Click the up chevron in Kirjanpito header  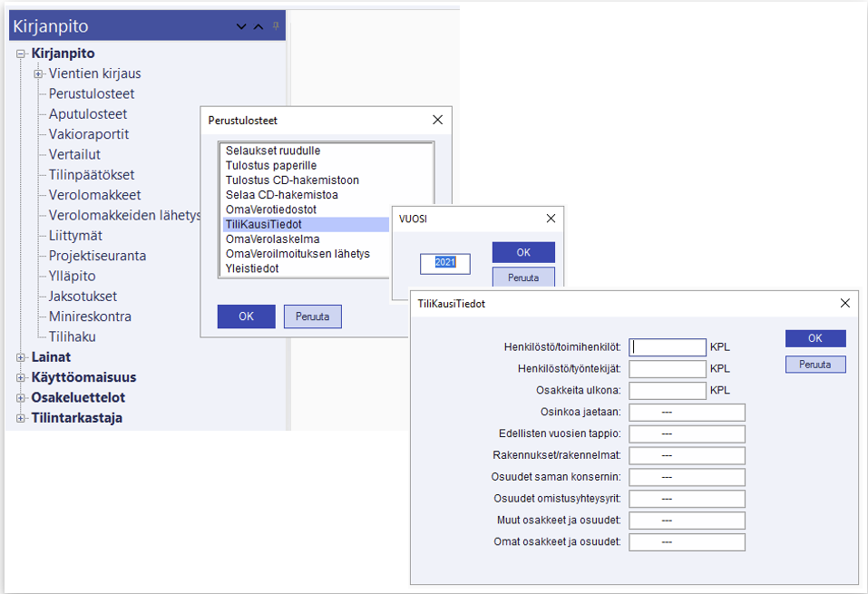coord(258,26)
